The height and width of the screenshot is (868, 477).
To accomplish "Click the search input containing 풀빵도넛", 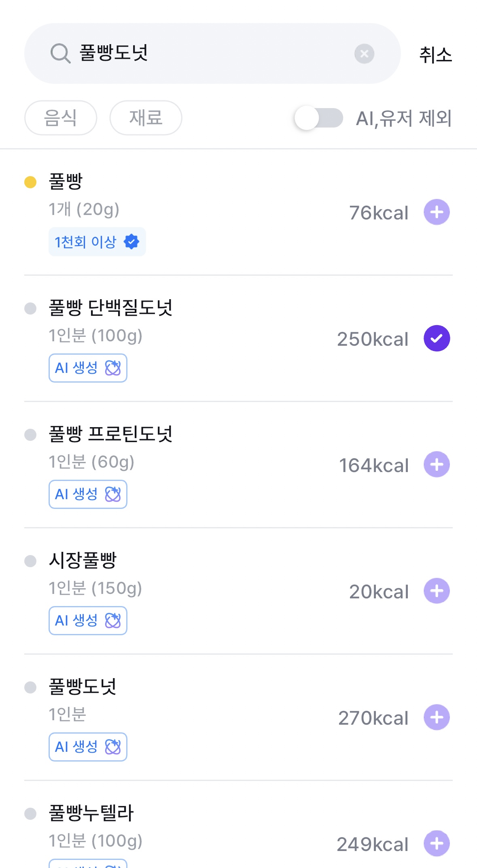I will coord(210,53).
